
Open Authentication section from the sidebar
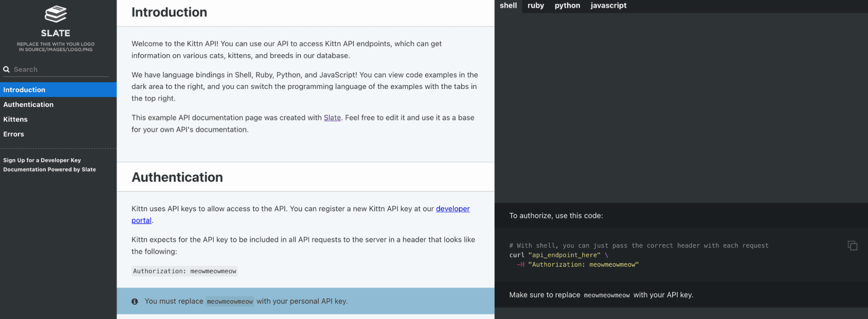point(58,105)
